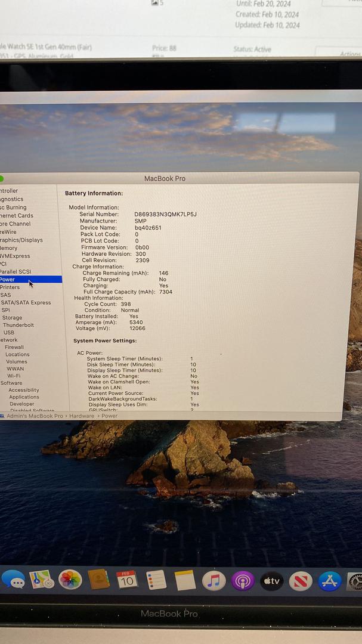Launch Music app in Dock
The width and height of the screenshot is (362, 644).
click(x=214, y=581)
